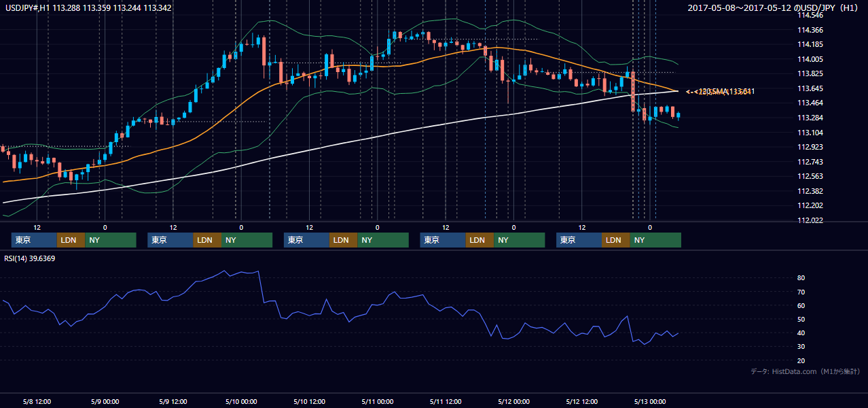Click the RSI 60 level label
Screen dimensions: 868x408
click(801, 305)
